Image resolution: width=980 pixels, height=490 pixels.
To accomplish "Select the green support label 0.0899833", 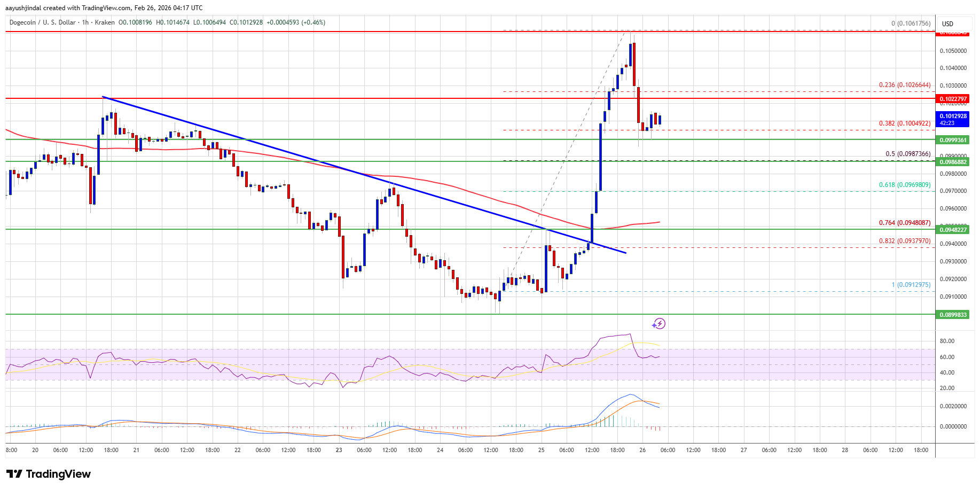I will pos(954,315).
